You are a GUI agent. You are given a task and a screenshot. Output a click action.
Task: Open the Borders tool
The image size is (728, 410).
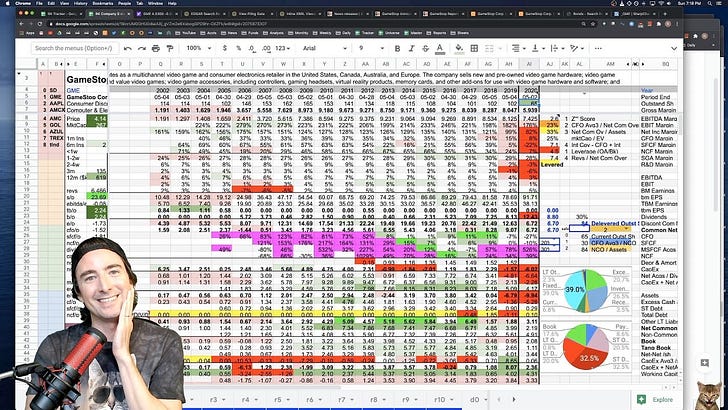tap(474, 48)
